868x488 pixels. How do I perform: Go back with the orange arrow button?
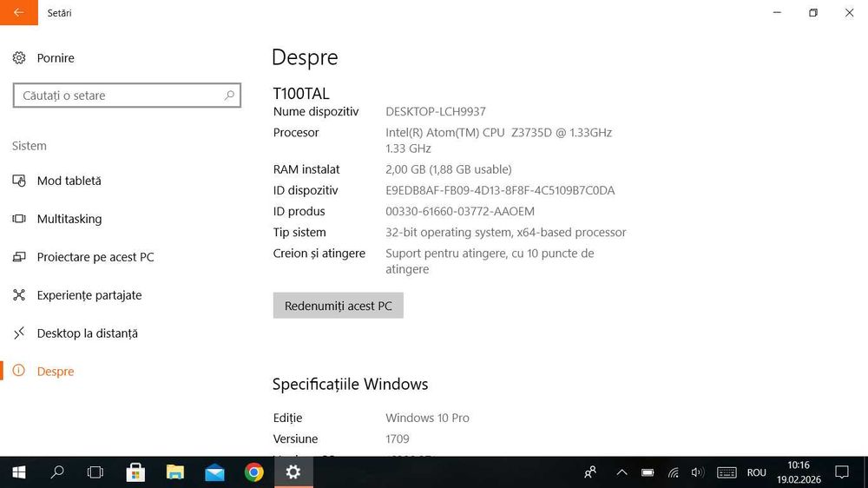pyautogui.click(x=19, y=12)
